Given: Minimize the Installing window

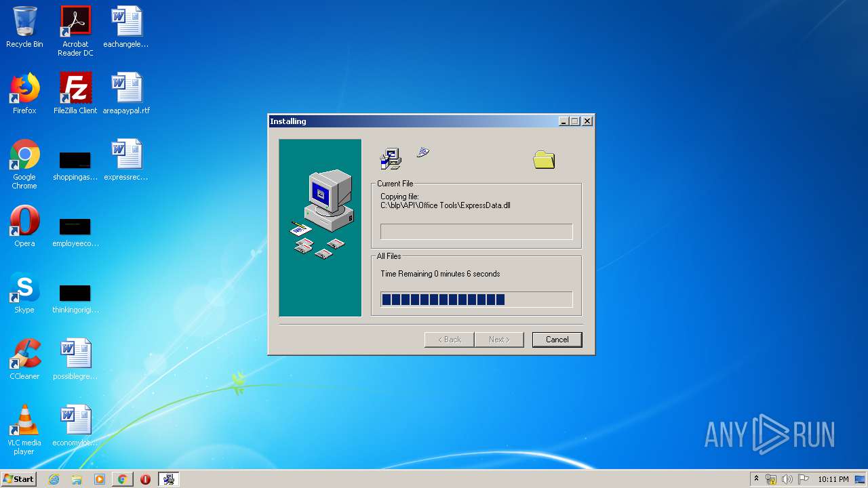Looking at the screenshot, I should 564,121.
